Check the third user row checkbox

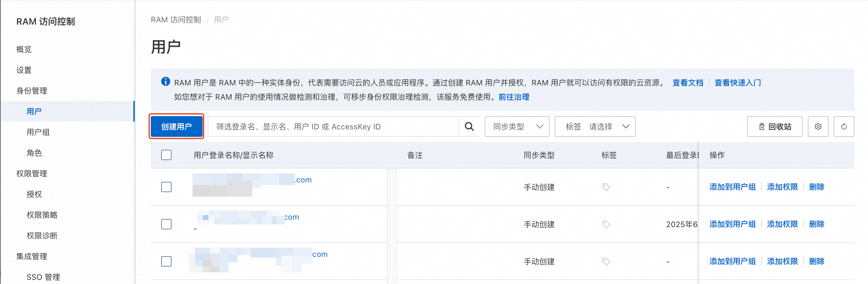(166, 261)
